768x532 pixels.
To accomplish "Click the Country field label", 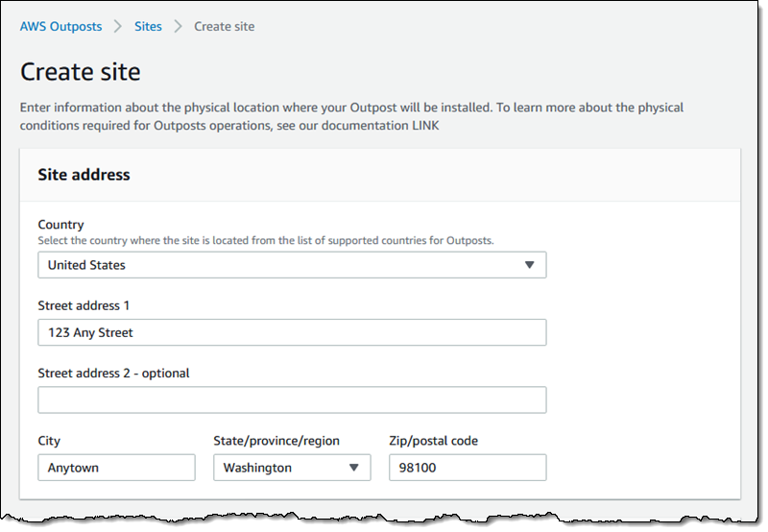I will (60, 225).
